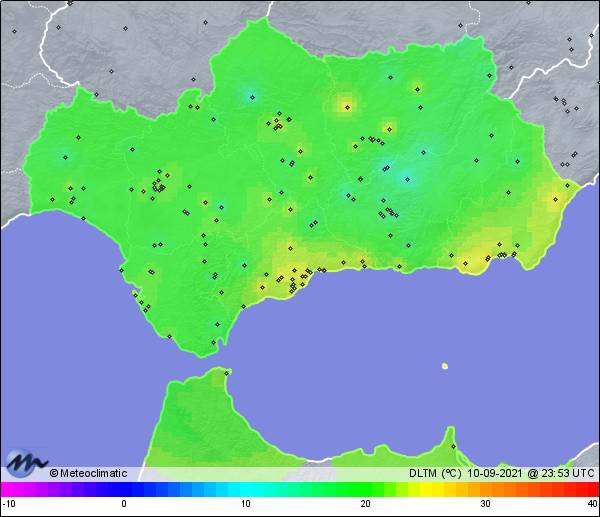This screenshot has height=517, width=600.
Task: Click the yellow warm area on the eastern coast
Action: click(x=553, y=198)
